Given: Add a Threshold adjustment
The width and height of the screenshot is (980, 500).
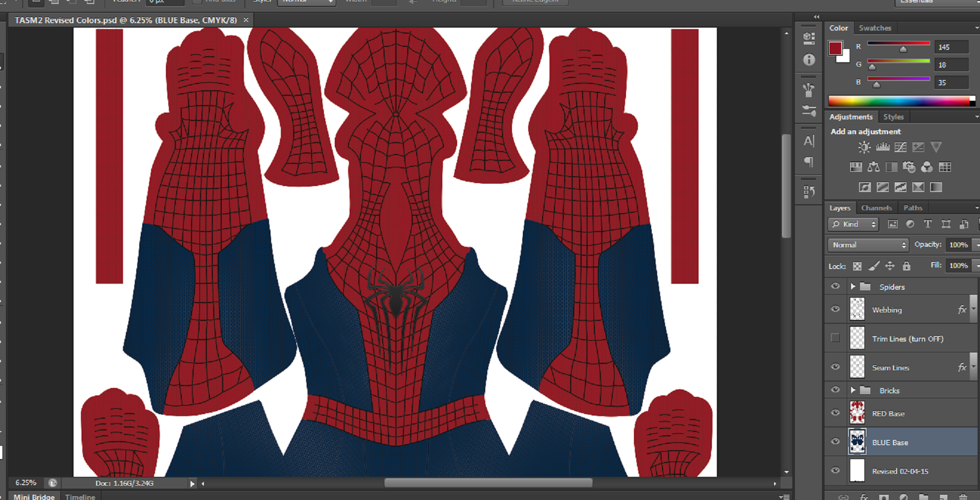Looking at the screenshot, I should coord(901,187).
